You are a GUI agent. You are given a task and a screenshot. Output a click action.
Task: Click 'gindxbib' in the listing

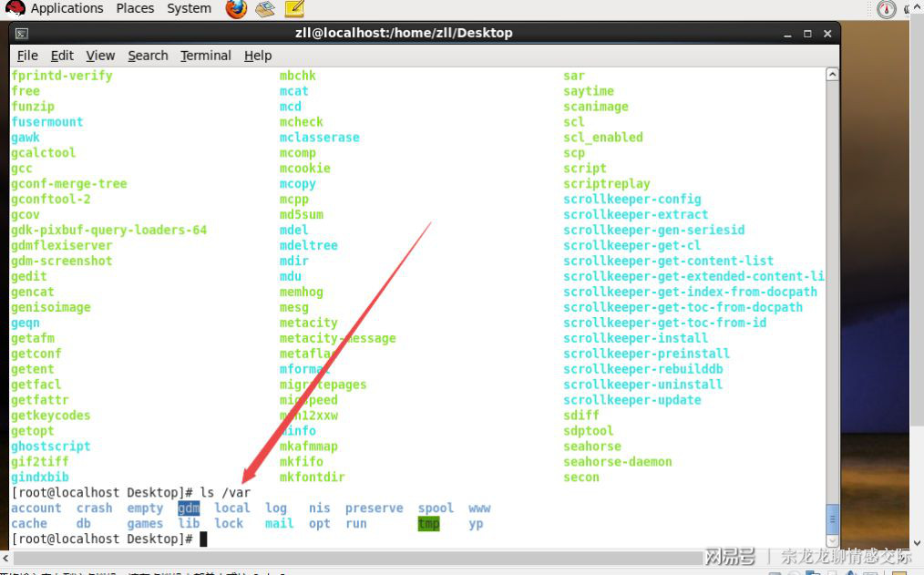(39, 477)
